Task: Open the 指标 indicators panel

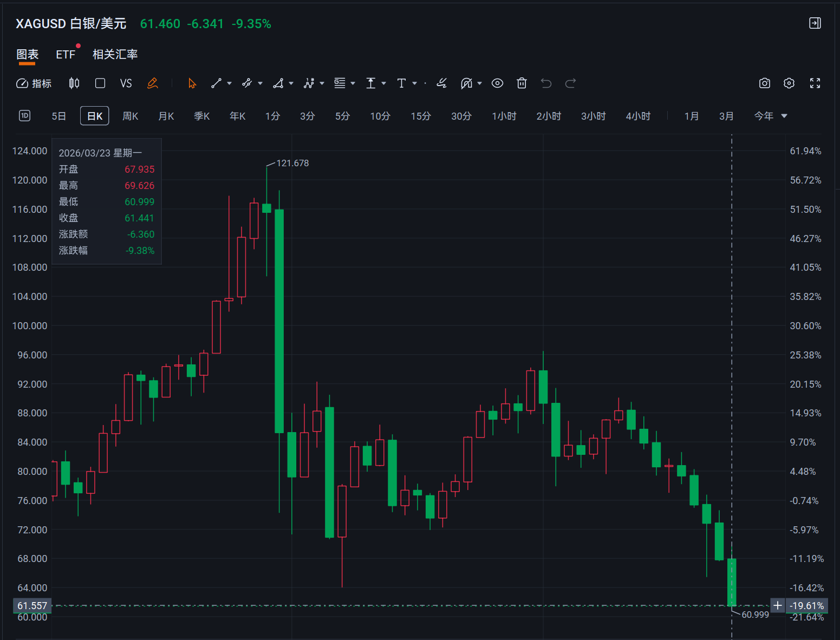Action: [34, 83]
